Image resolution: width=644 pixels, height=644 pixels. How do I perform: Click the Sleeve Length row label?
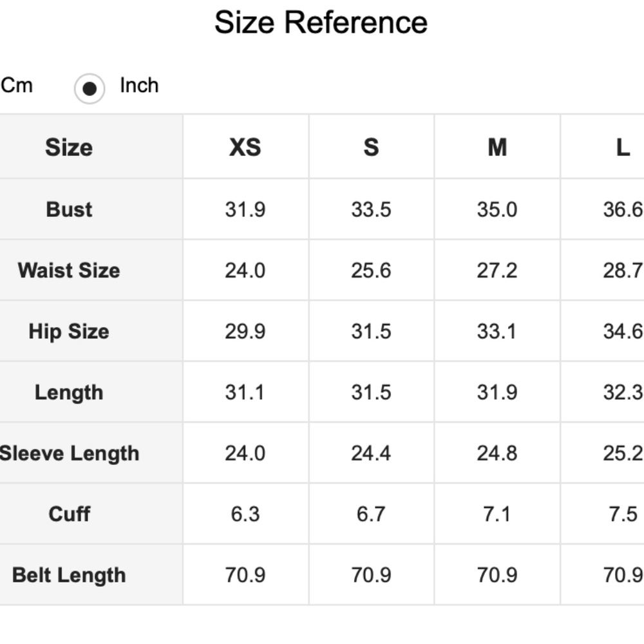point(69,453)
